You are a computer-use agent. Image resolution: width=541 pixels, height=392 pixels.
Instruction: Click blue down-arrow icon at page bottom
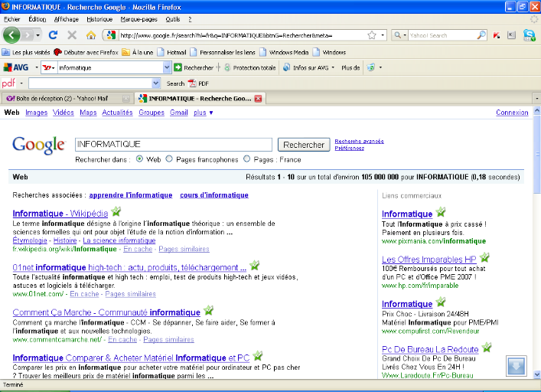coord(517,366)
